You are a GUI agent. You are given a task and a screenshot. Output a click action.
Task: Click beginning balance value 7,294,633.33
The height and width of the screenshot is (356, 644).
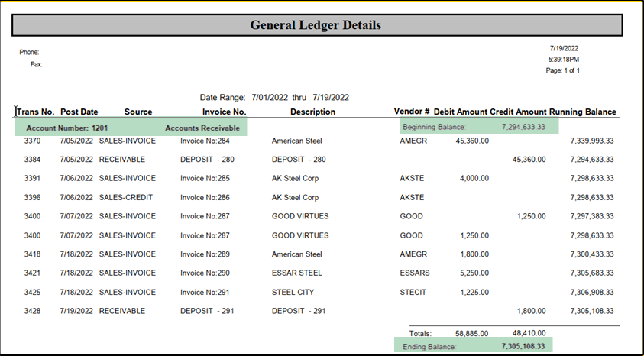tap(523, 127)
